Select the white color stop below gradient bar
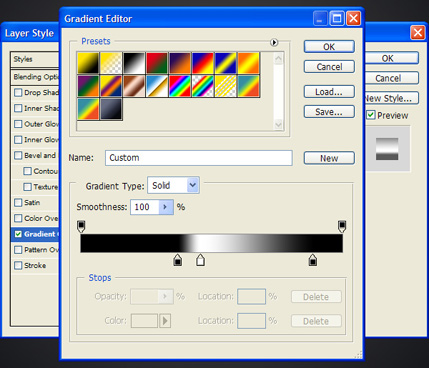Screen dimensions: 429x368 coord(200,260)
